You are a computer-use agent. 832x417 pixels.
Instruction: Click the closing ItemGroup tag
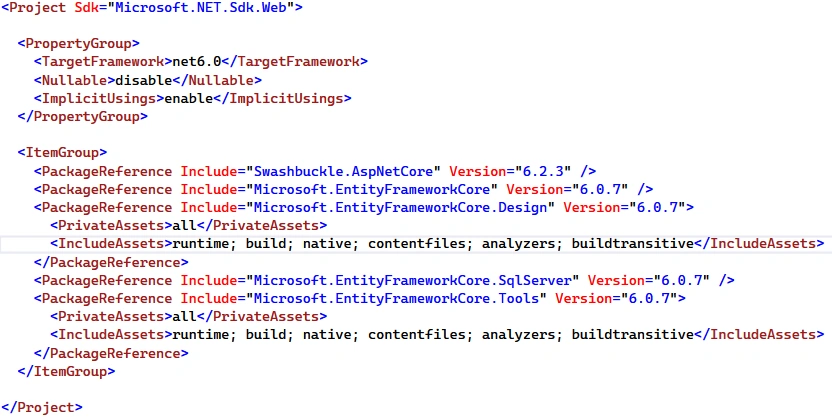(66, 371)
